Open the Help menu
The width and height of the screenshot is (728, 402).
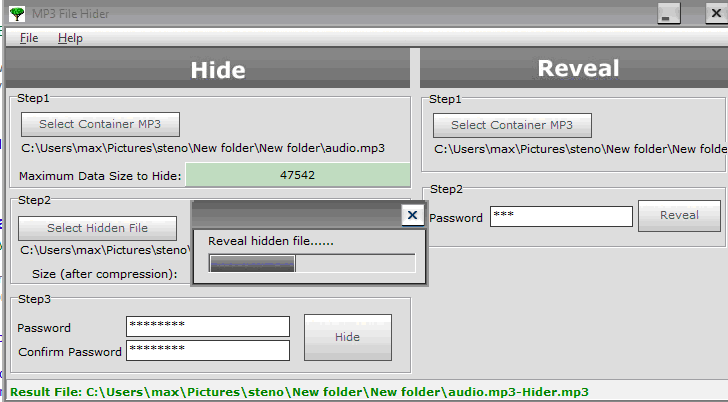point(70,38)
